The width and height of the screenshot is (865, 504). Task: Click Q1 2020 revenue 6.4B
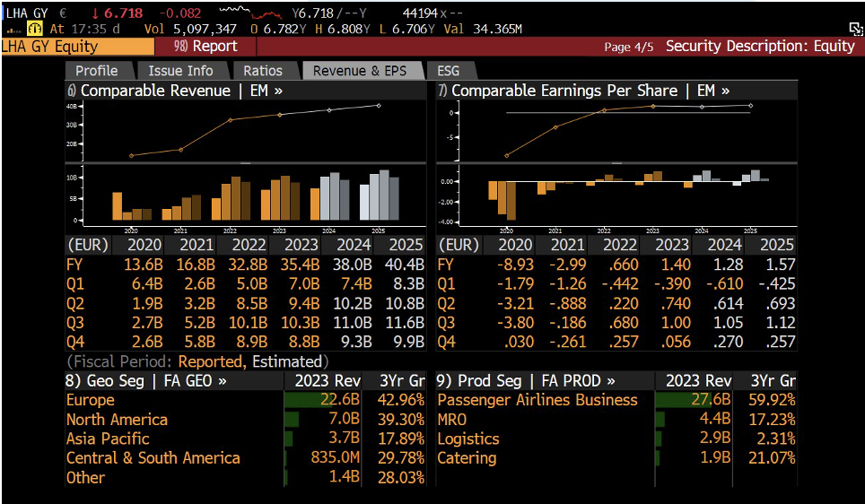pyautogui.click(x=147, y=284)
